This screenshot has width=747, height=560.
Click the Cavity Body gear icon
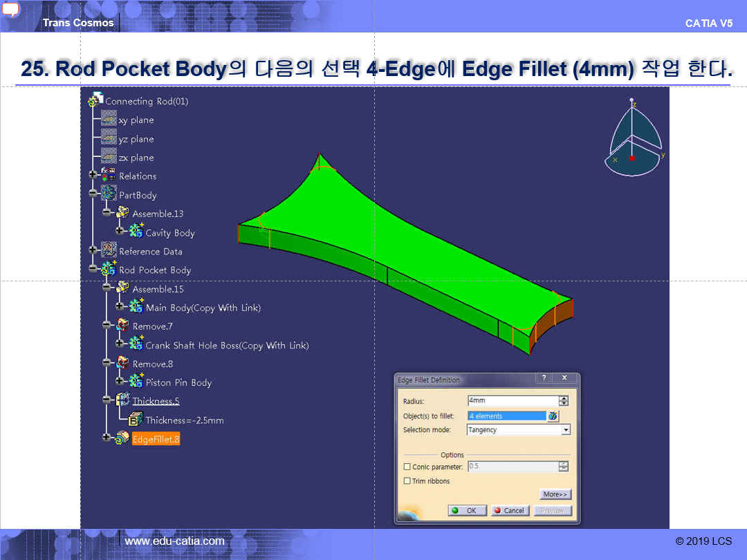[136, 232]
